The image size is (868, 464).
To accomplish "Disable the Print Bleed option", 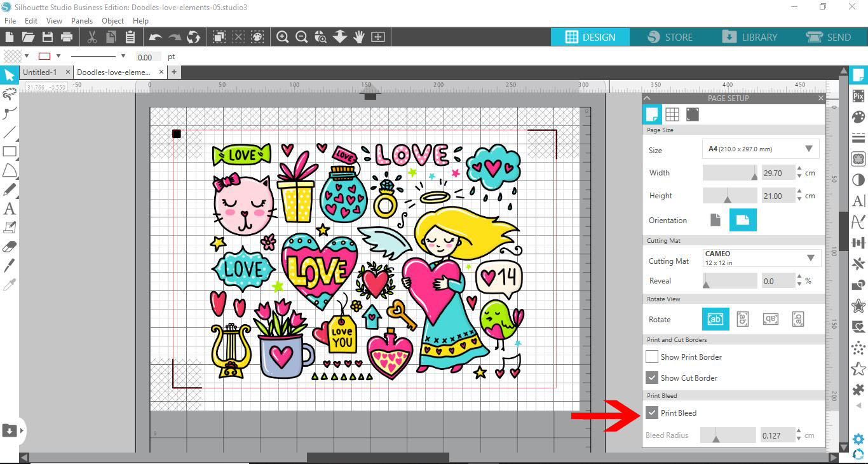I will (x=651, y=413).
